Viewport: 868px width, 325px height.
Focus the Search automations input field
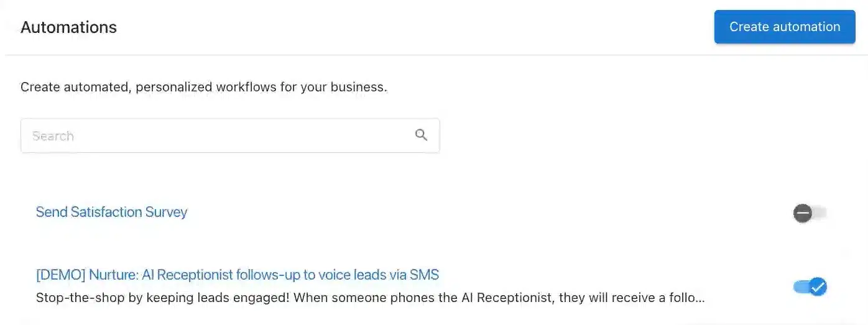[218, 135]
